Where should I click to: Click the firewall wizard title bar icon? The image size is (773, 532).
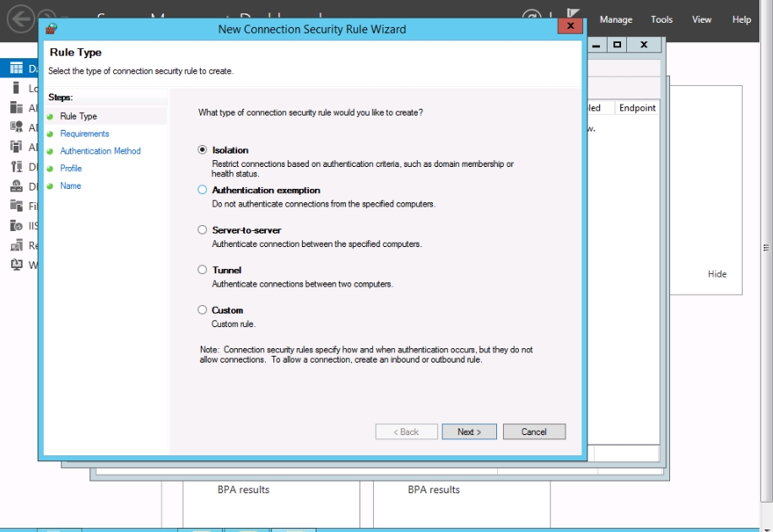pyautogui.click(x=51, y=29)
